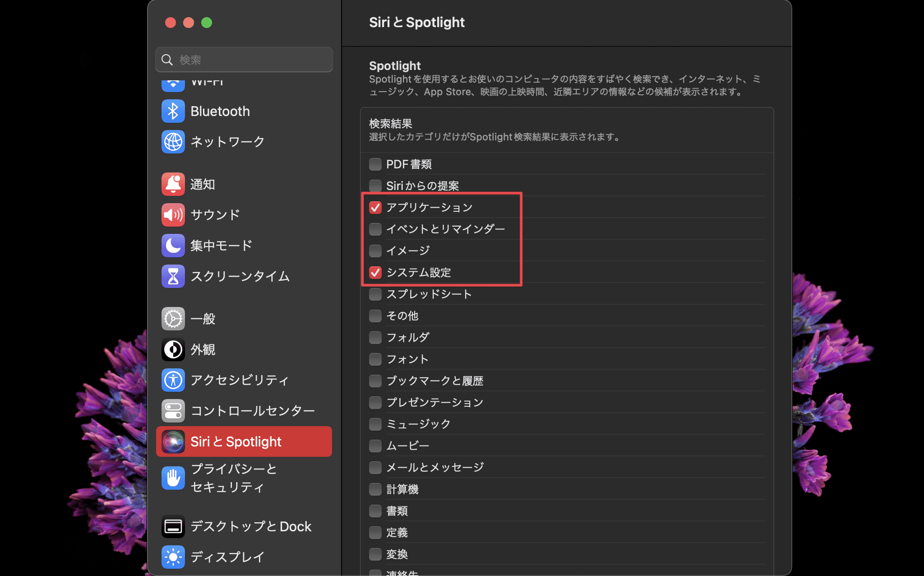This screenshot has width=924, height=576.
Task: Open the General gear icon
Action: point(173,319)
